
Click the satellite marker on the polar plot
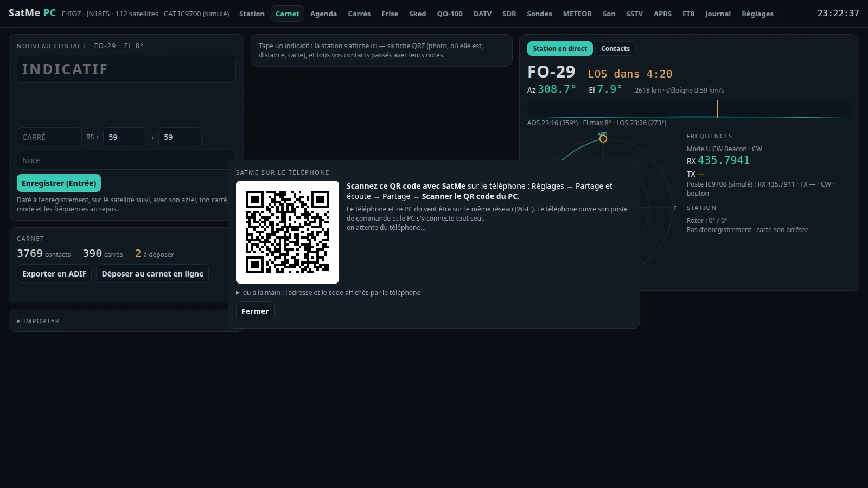tap(603, 139)
